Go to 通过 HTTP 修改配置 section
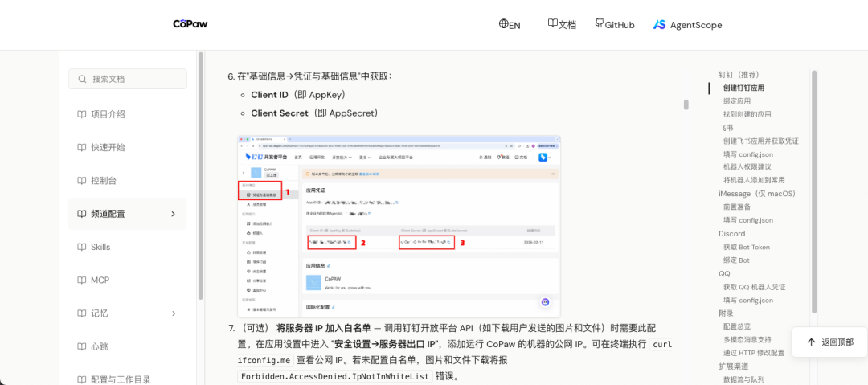 (753, 353)
